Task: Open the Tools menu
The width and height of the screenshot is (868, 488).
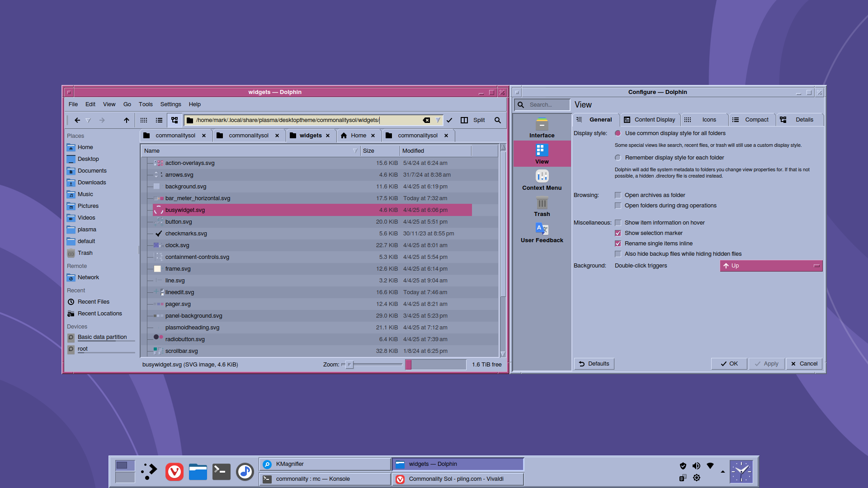Action: click(x=146, y=104)
